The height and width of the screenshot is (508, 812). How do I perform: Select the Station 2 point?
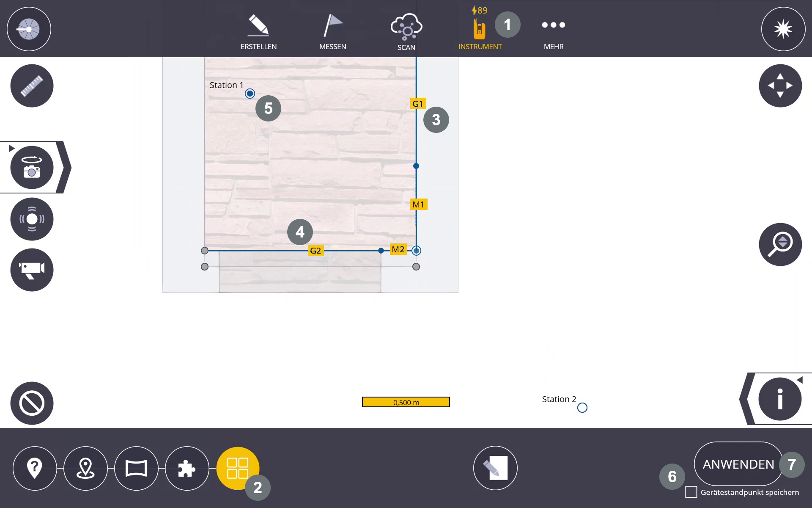[582, 408]
